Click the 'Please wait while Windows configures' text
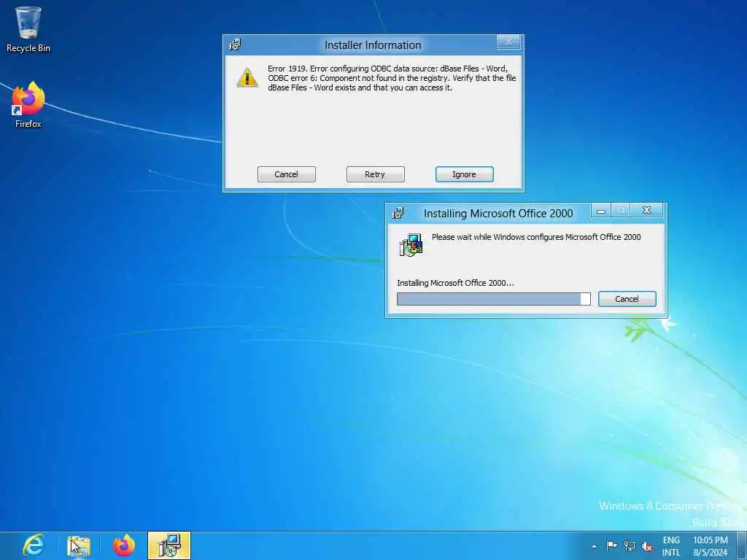The width and height of the screenshot is (747, 560). (536, 237)
